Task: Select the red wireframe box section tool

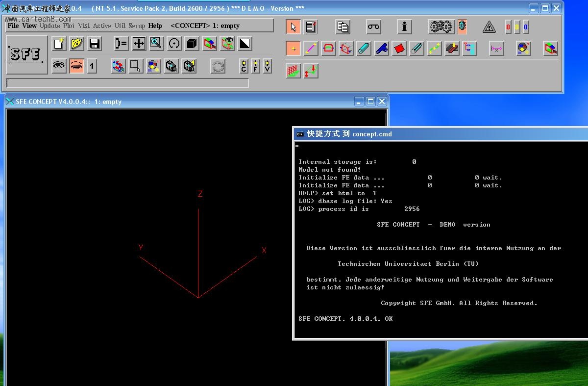Action: coord(346,48)
